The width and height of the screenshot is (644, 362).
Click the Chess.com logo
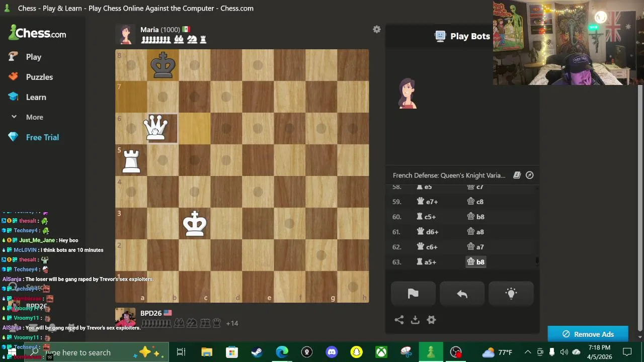[37, 33]
